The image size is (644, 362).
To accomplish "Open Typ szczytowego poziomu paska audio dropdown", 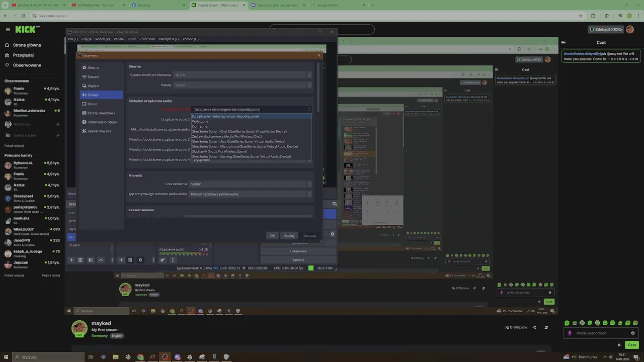I will coord(250,194).
